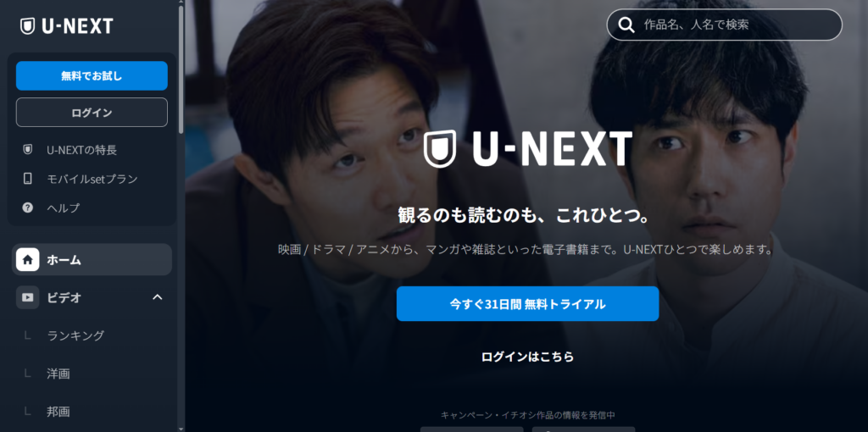Click the 作品名、人名で検索 search field
The image size is (868, 432).
pos(725,25)
